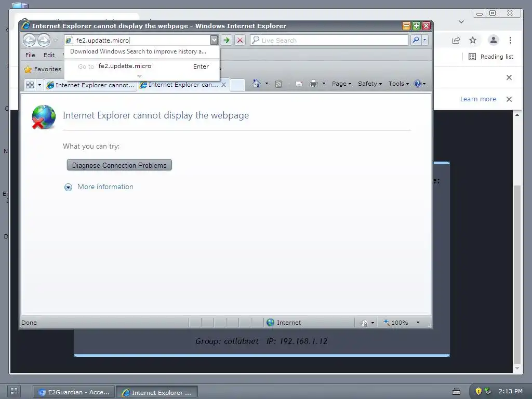Open the Chrome profile avatar icon
Viewport: 532px width, 399px height.
click(x=494, y=41)
